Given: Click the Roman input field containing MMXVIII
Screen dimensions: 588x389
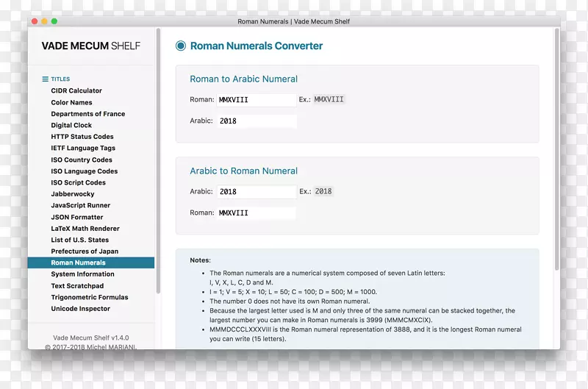Looking at the screenshot, I should click(256, 99).
